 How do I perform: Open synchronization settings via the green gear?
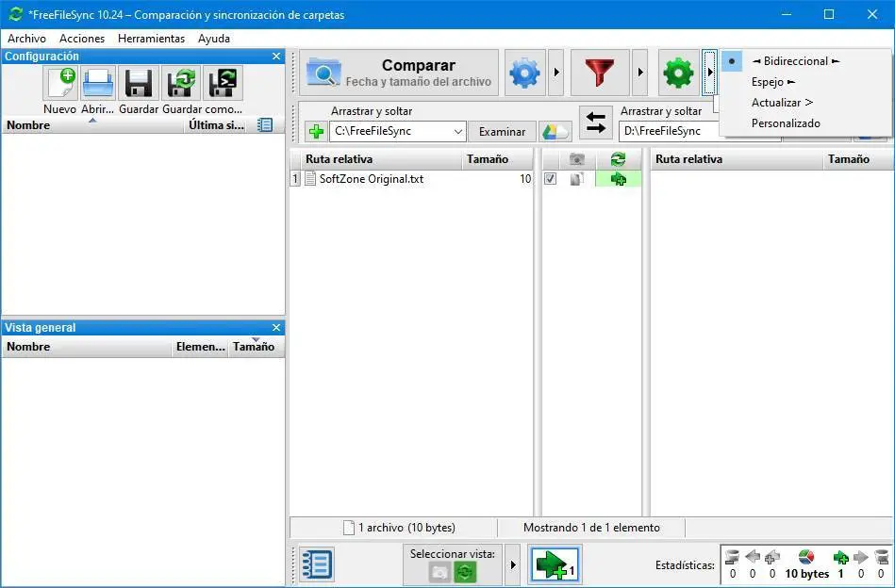679,73
